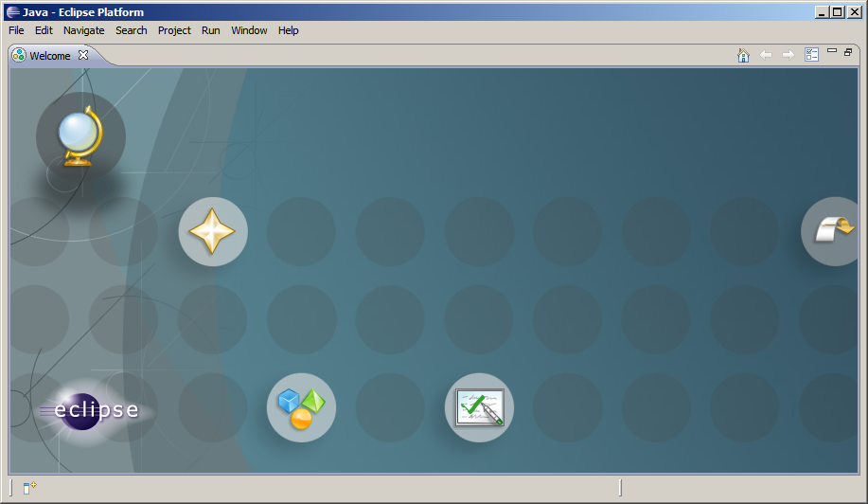Open Samples with the colored shapes icon

coord(301,407)
